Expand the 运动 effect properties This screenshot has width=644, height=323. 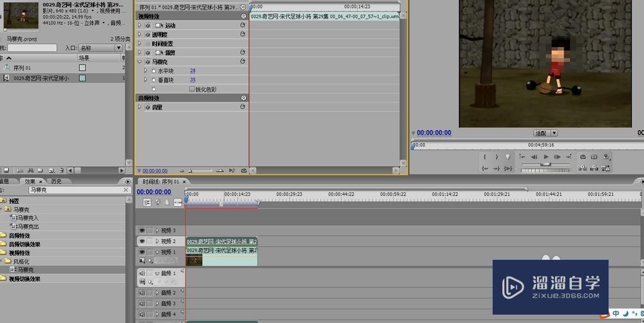click(140, 26)
